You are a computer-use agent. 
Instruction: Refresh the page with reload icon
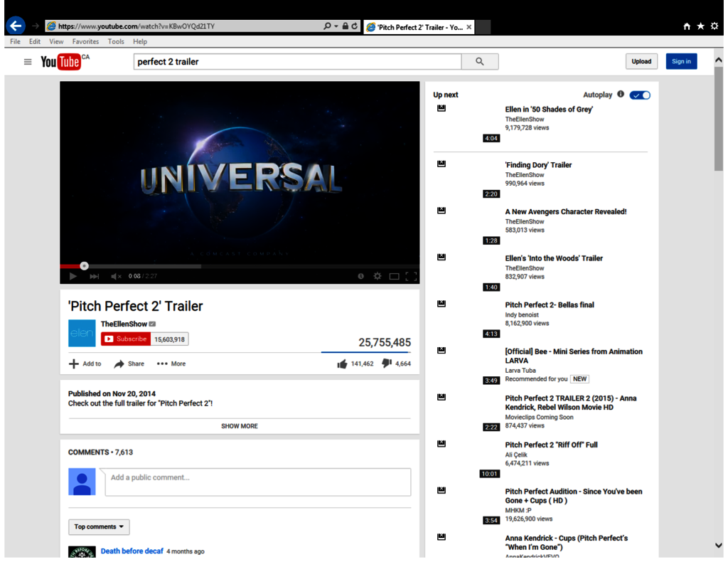coord(355,26)
